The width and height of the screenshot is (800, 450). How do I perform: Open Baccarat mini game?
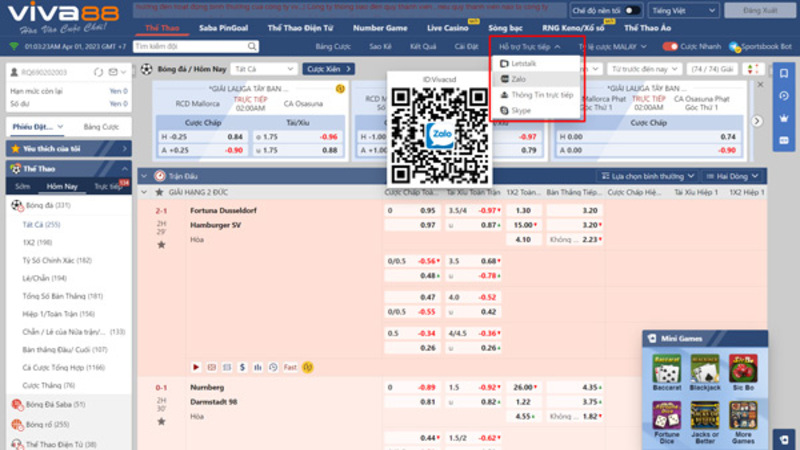(x=667, y=372)
